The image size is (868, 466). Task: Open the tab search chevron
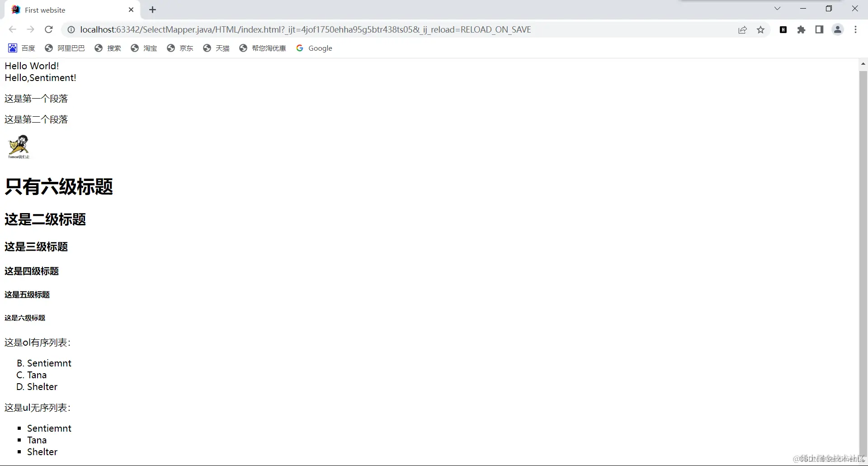click(x=777, y=9)
